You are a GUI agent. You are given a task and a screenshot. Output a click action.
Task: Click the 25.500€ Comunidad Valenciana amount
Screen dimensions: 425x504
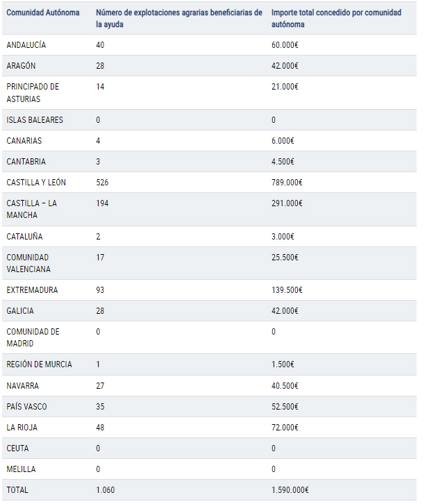click(x=285, y=257)
